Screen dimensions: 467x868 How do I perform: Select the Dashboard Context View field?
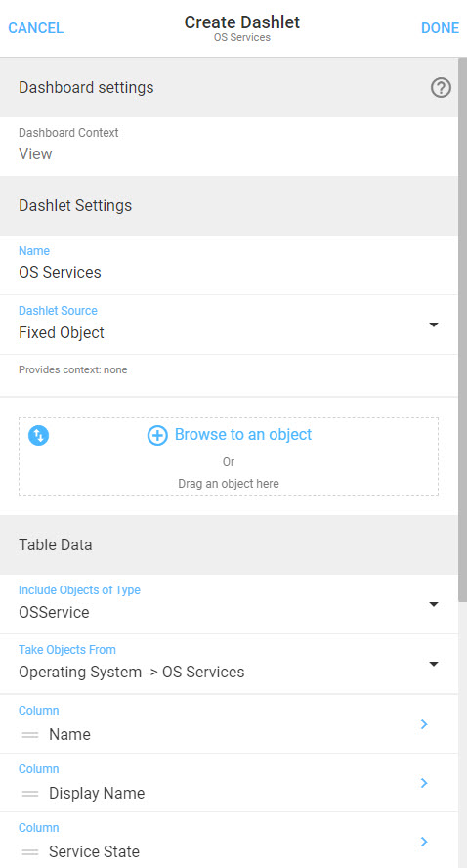pos(229,147)
